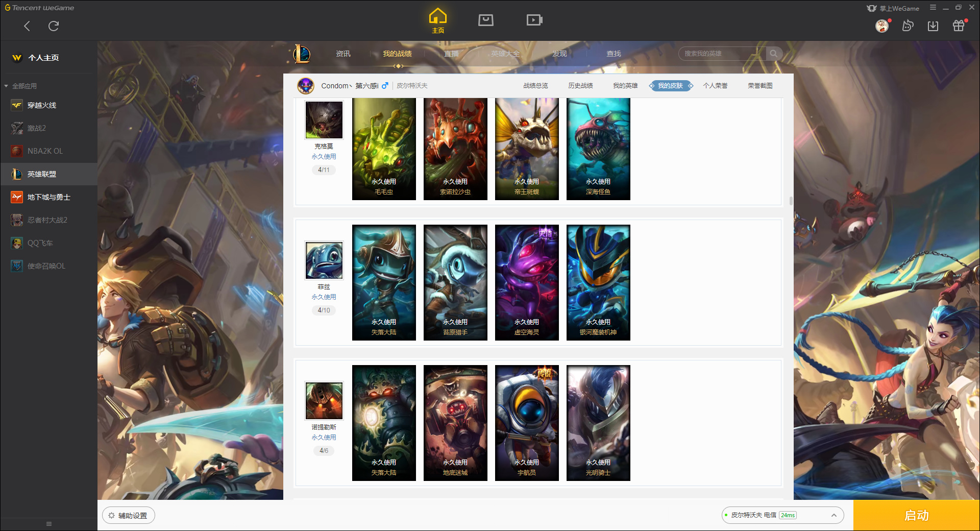Open the 毛毛虫 skin card
This screenshot has height=531, width=980.
coord(384,149)
